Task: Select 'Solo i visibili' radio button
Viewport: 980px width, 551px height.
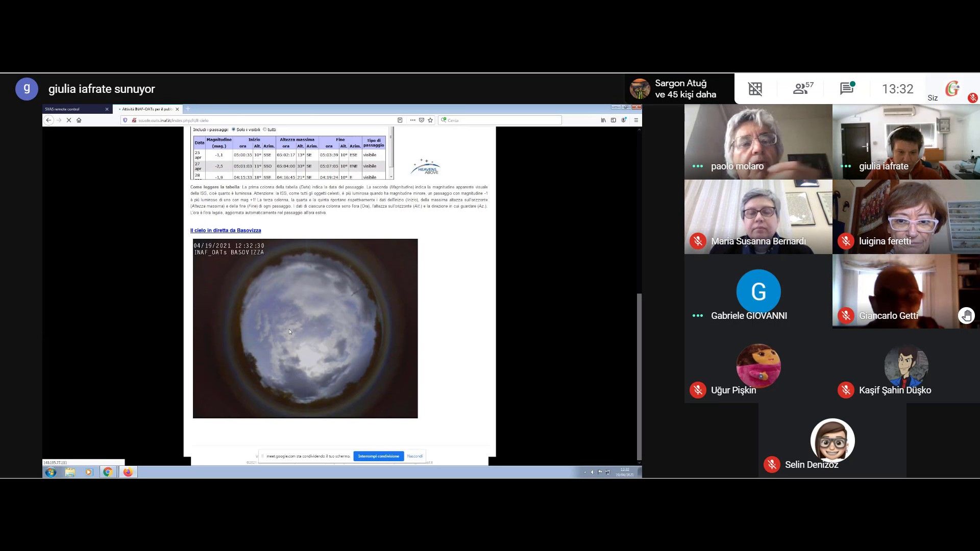Action: point(233,130)
